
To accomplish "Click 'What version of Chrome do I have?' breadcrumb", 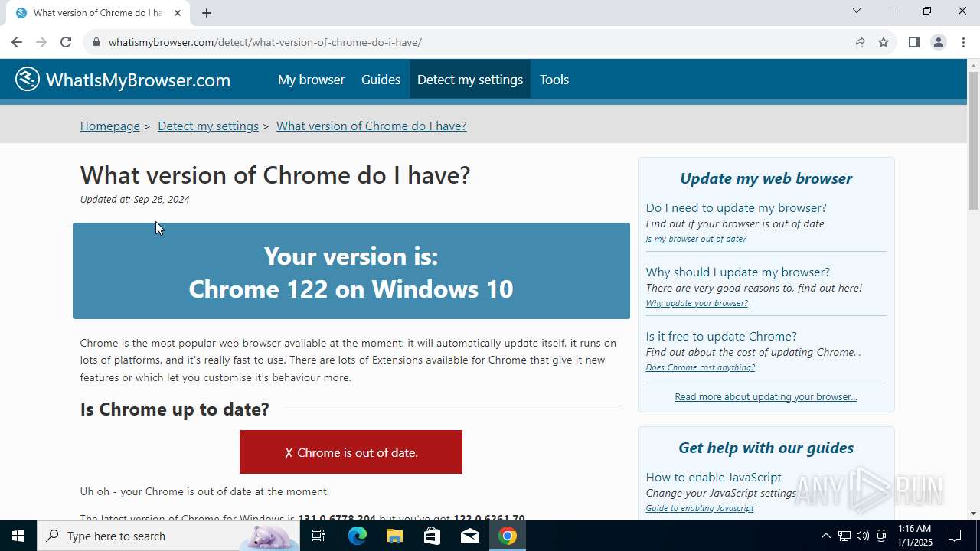I will point(371,126).
